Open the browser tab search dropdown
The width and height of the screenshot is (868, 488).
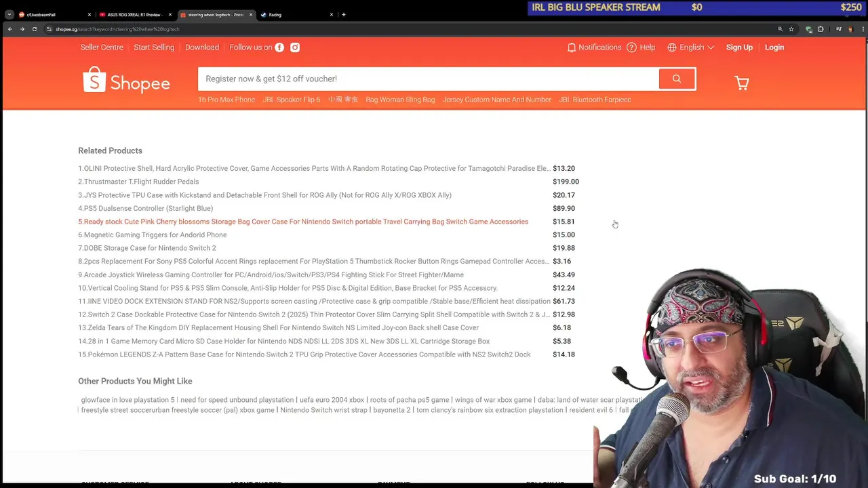pos(9,14)
